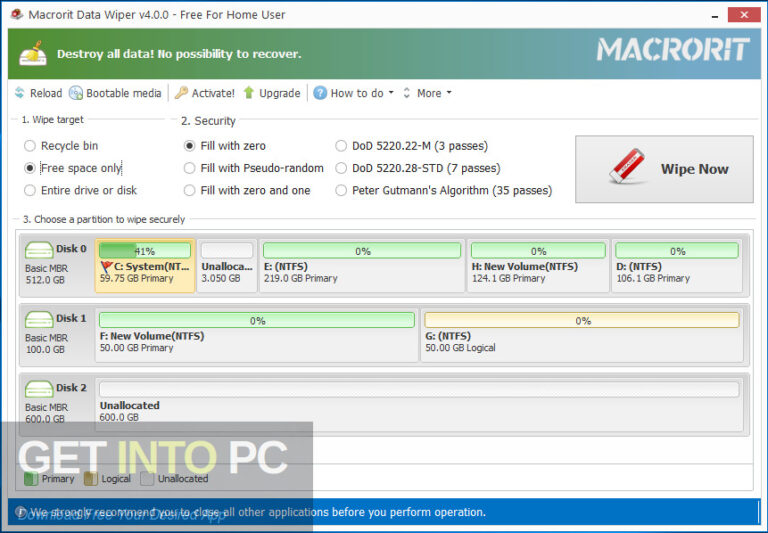Select Fill with Pseudo-random method
The image size is (768, 533).
tap(254, 168)
